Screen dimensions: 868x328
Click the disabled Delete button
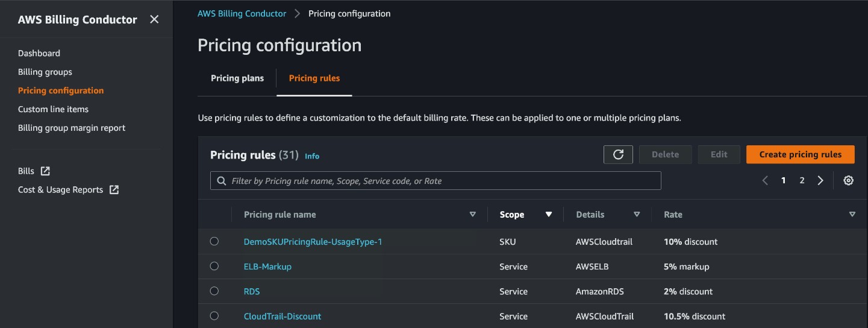click(x=666, y=154)
